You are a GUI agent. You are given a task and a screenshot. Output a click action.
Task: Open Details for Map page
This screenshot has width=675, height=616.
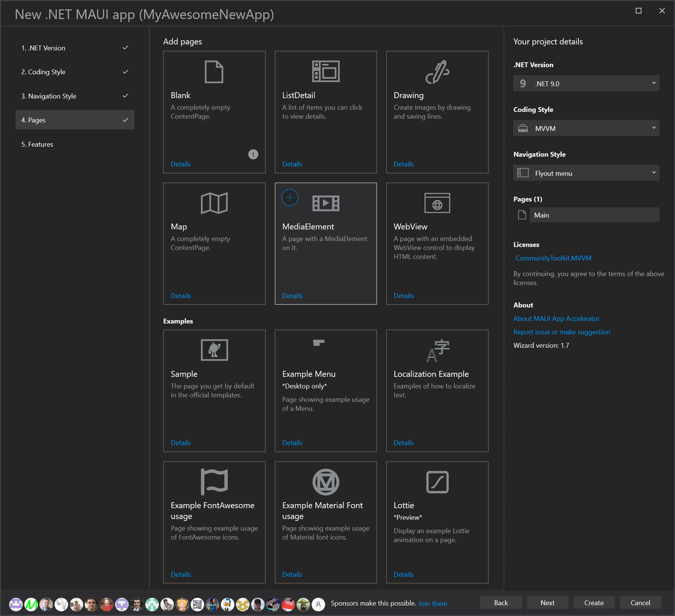click(181, 296)
